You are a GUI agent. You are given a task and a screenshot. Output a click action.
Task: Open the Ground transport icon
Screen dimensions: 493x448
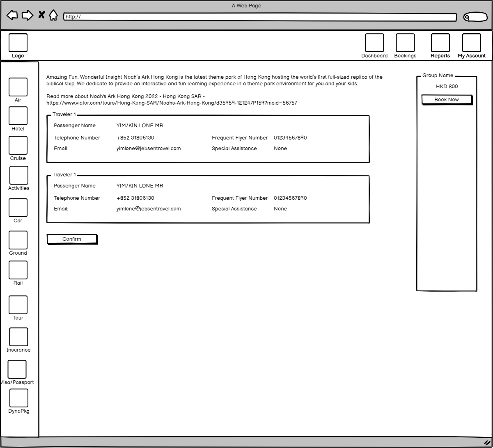[x=18, y=240]
